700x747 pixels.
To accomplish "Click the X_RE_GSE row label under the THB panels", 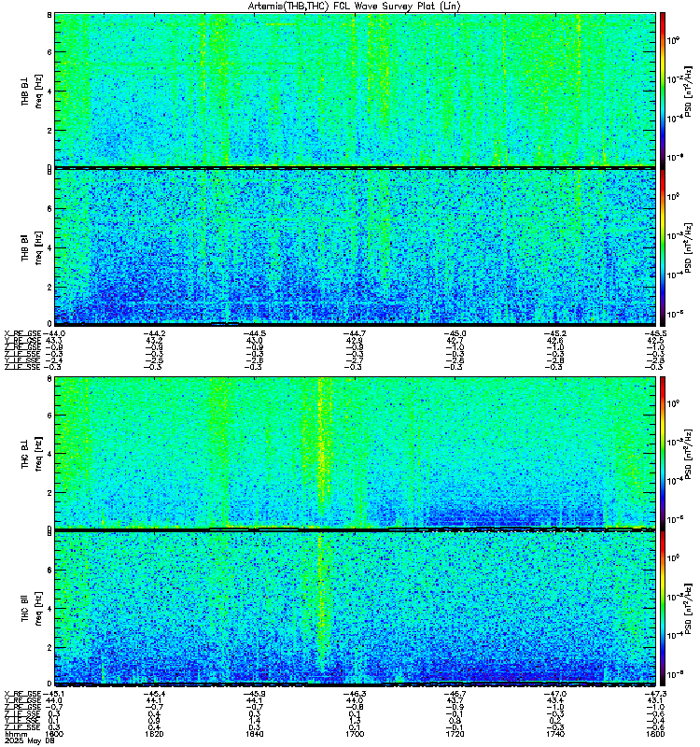I will pyautogui.click(x=22, y=333).
